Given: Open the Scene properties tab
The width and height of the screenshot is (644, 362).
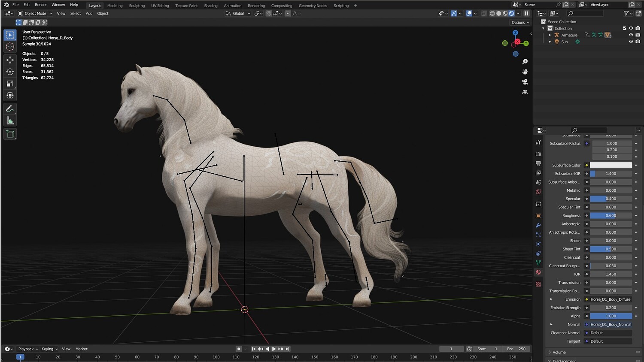Looking at the screenshot, I should point(538,182).
